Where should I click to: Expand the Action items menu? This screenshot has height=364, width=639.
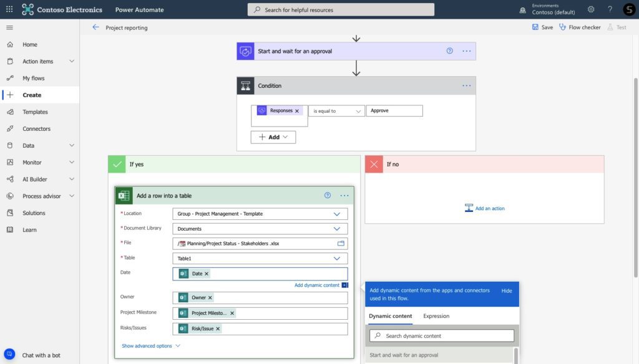[72, 61]
